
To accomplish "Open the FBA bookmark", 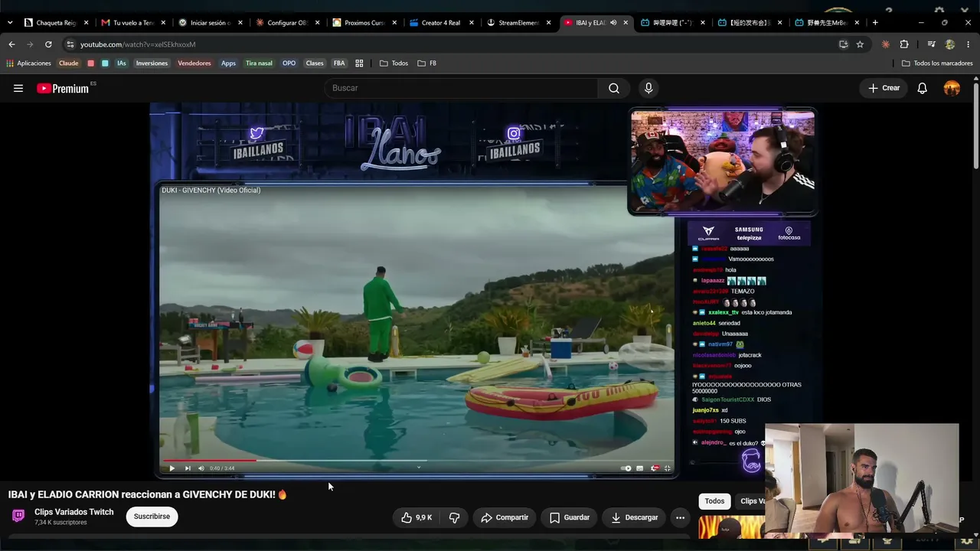I will [x=339, y=63].
